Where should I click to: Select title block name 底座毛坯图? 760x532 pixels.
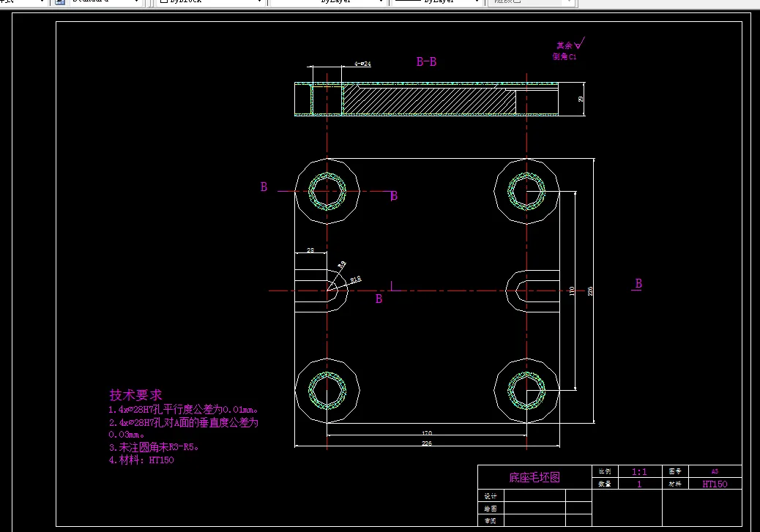click(x=534, y=477)
